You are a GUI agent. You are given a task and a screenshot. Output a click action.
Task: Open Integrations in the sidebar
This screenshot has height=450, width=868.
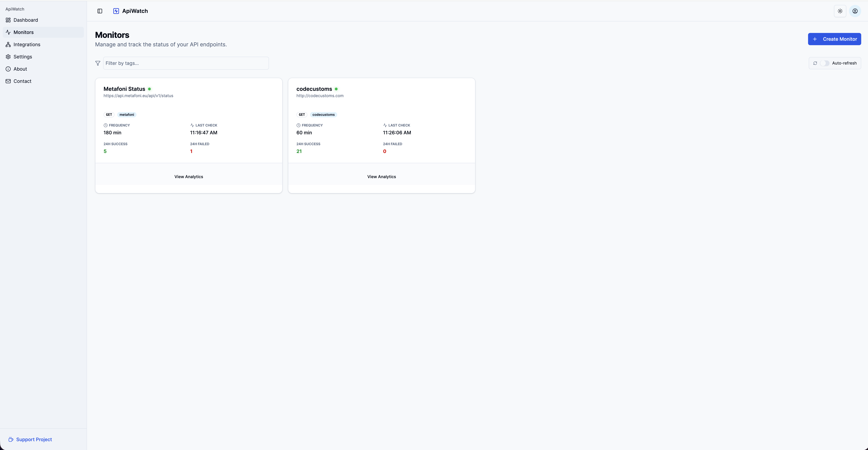[x=27, y=44]
